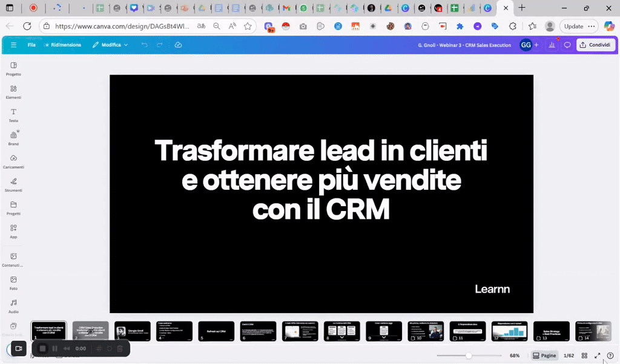
Task: Open the Elementi panel
Action: (13, 92)
